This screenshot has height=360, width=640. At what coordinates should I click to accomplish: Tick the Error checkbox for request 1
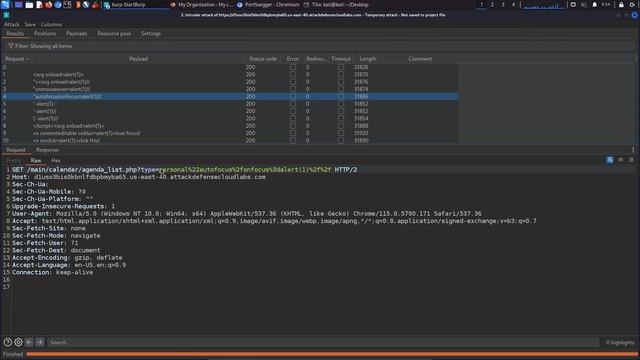(293, 74)
